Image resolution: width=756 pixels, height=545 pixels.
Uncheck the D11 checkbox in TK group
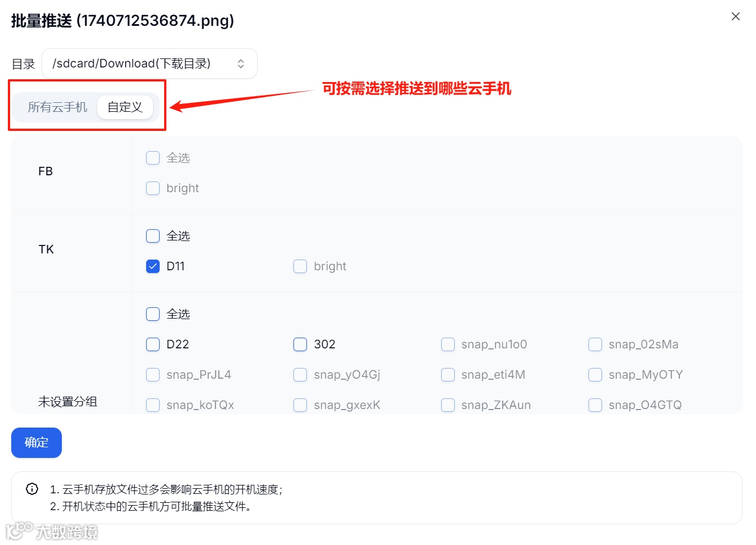click(x=153, y=266)
